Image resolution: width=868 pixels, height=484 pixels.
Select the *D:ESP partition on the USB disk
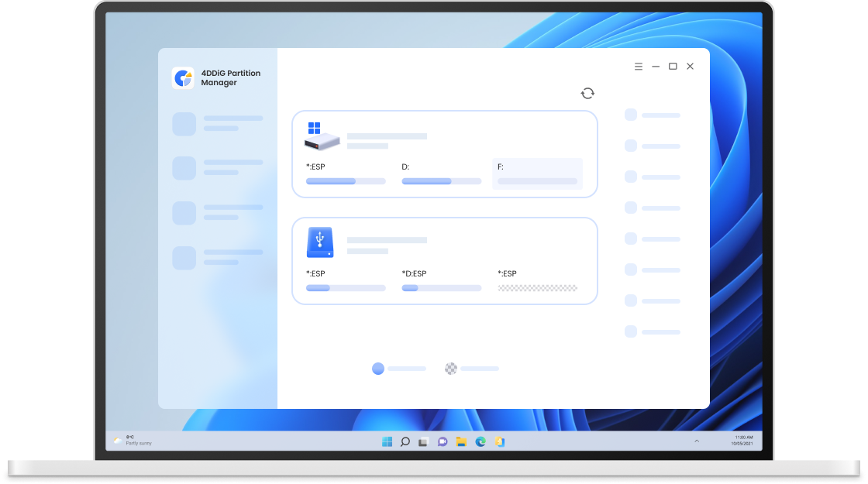tap(441, 280)
